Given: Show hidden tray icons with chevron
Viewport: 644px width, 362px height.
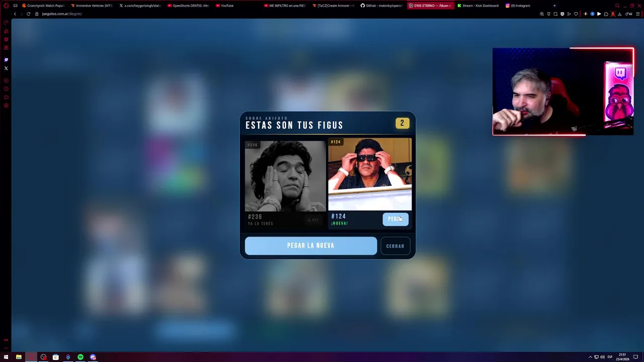Looking at the screenshot, I should click(x=590, y=357).
